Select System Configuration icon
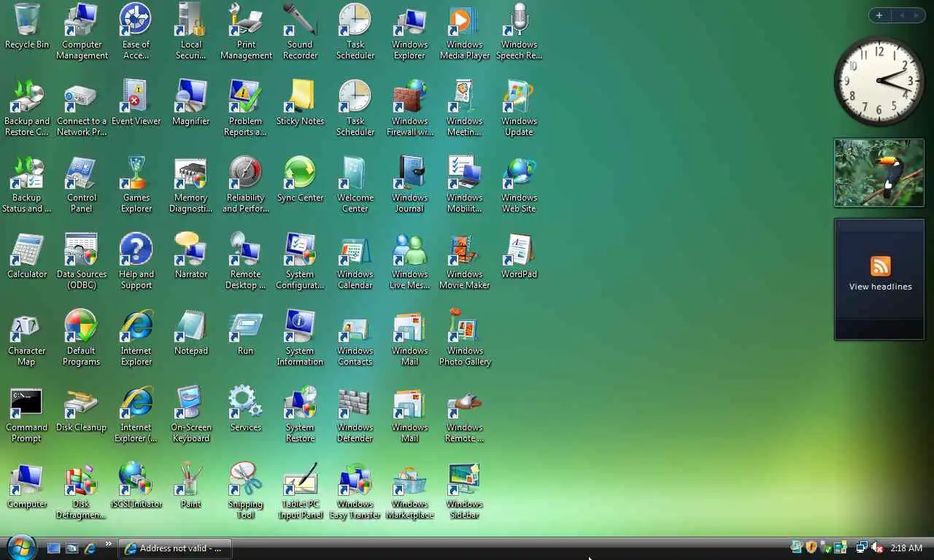 pyautogui.click(x=300, y=261)
